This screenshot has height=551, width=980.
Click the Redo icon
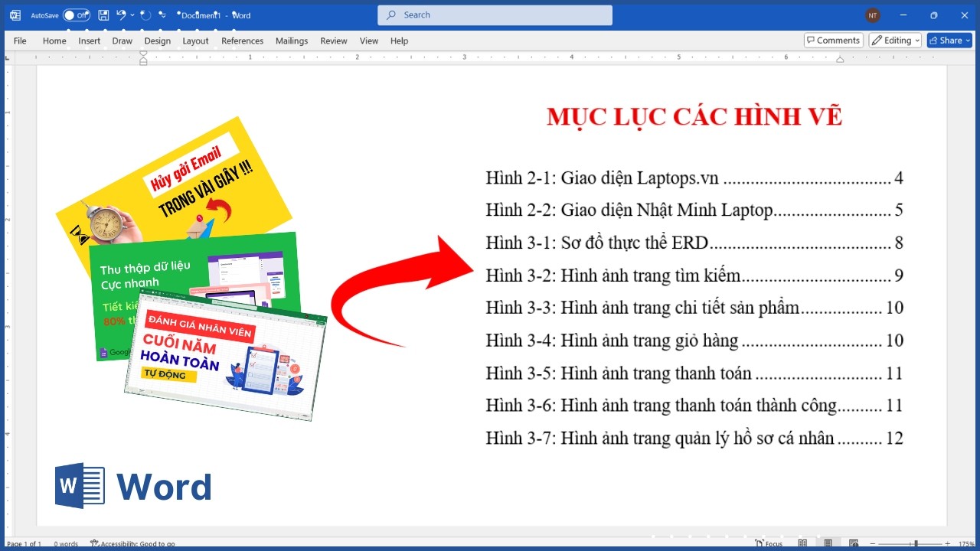point(145,15)
